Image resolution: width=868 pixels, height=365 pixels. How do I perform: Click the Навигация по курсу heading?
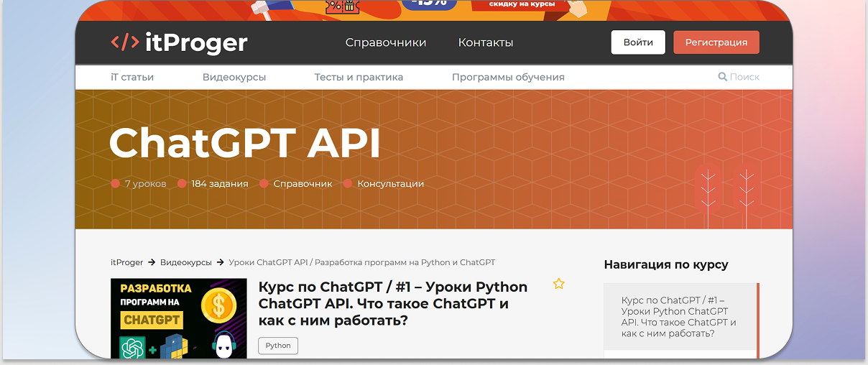tap(666, 264)
